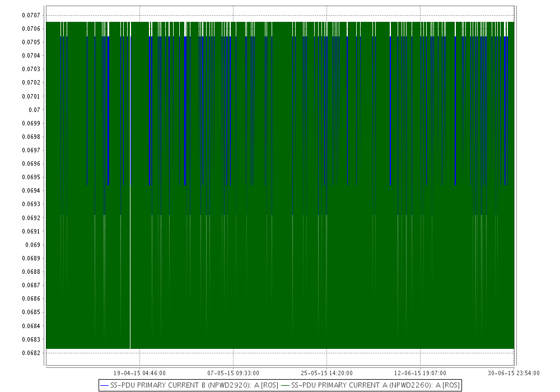
Task: Click y-axis value 0.0684
Action: point(31,326)
